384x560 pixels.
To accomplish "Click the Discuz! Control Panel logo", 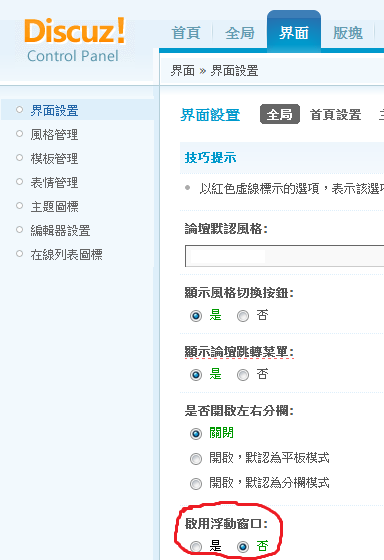I will pyautogui.click(x=75, y=41).
